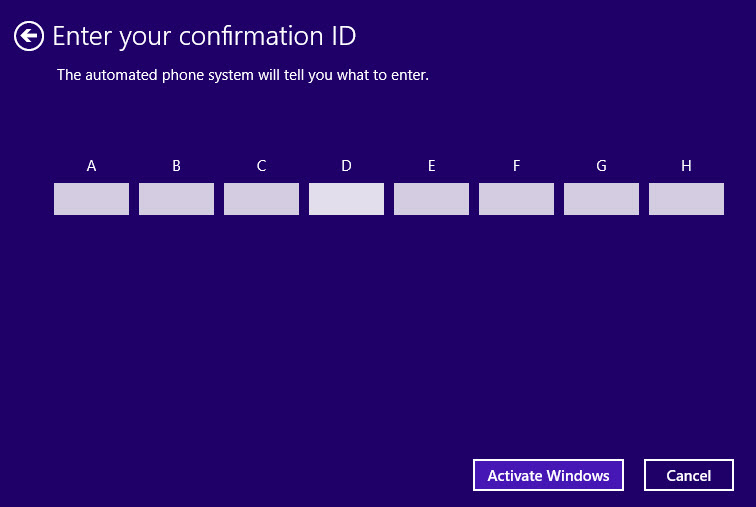Go back using the circular arrow icon
Image resolution: width=756 pixels, height=507 pixels.
(x=29, y=36)
